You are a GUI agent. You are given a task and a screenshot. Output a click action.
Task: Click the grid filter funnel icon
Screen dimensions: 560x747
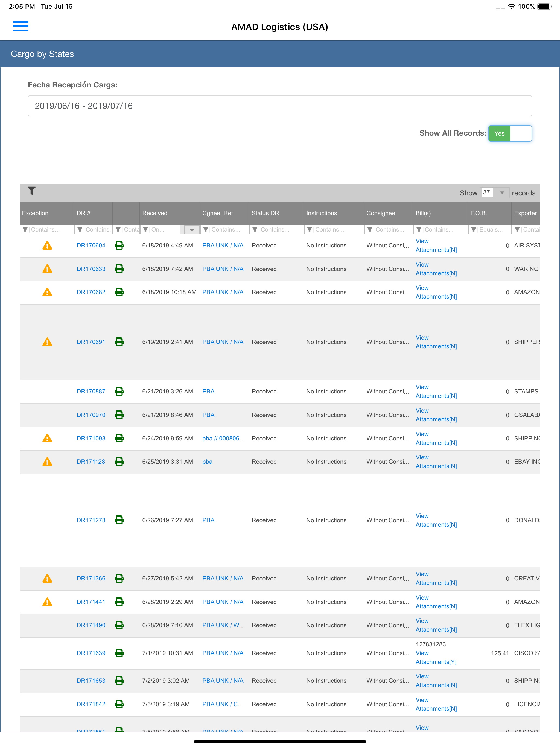(31, 191)
